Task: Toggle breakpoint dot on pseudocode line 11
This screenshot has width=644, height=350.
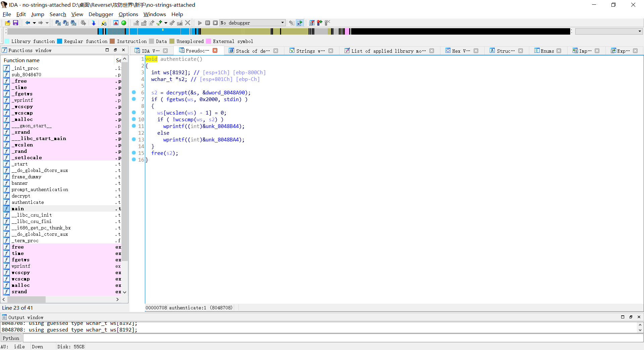Action: [134, 126]
